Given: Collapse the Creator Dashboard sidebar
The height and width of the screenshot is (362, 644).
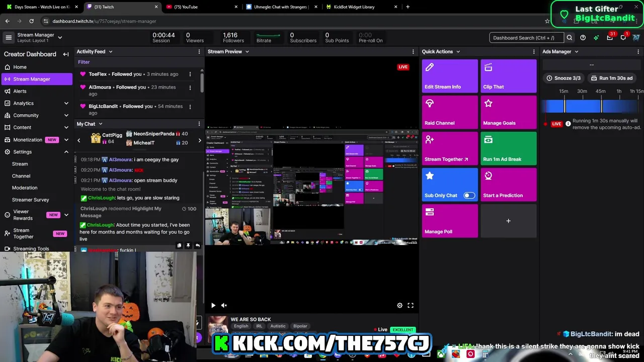Looking at the screenshot, I should (66, 54).
